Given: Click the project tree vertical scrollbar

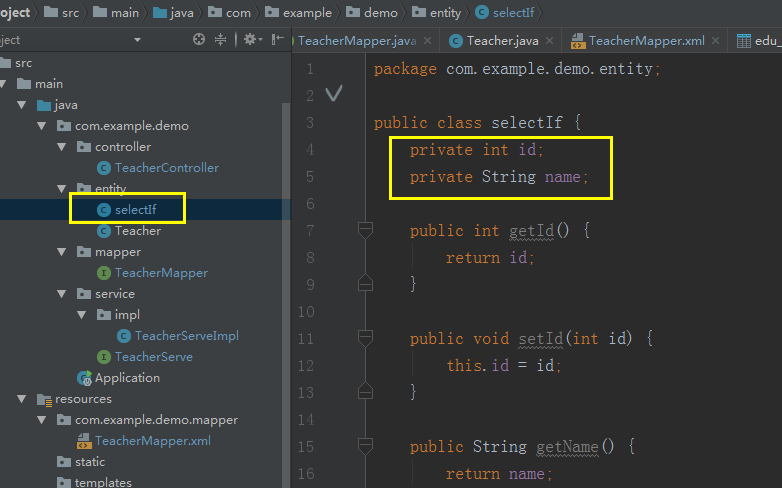Looking at the screenshot, I should point(286,294).
